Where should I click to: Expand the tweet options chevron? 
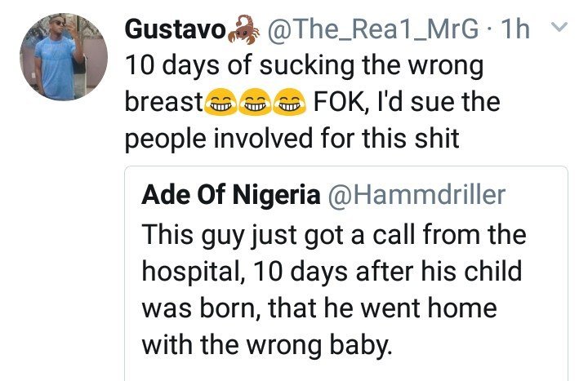[x=560, y=28]
